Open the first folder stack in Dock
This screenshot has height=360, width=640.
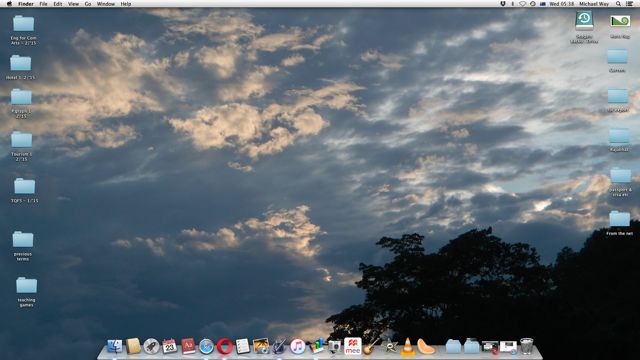tap(453, 347)
